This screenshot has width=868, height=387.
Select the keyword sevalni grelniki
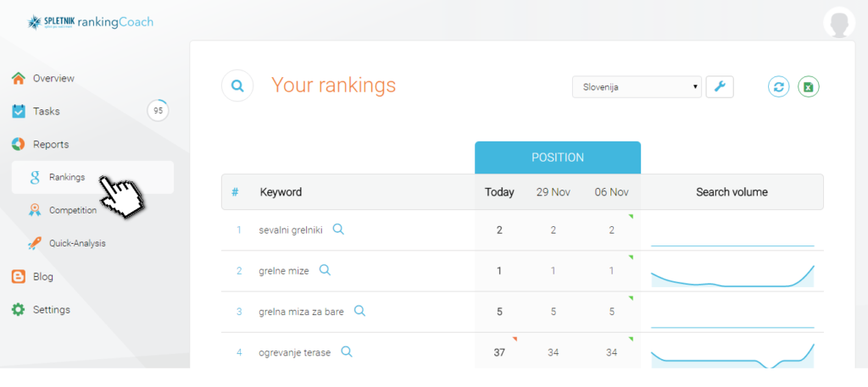(x=291, y=230)
